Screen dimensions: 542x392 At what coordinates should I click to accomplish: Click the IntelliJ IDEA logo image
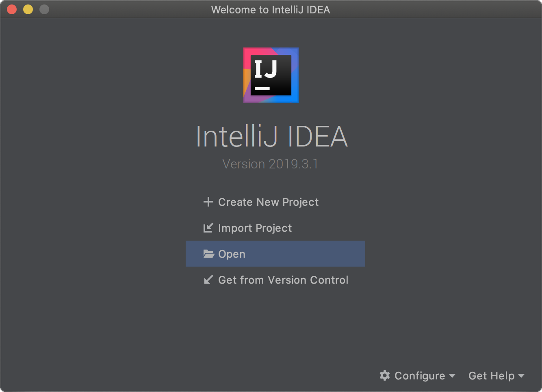271,75
